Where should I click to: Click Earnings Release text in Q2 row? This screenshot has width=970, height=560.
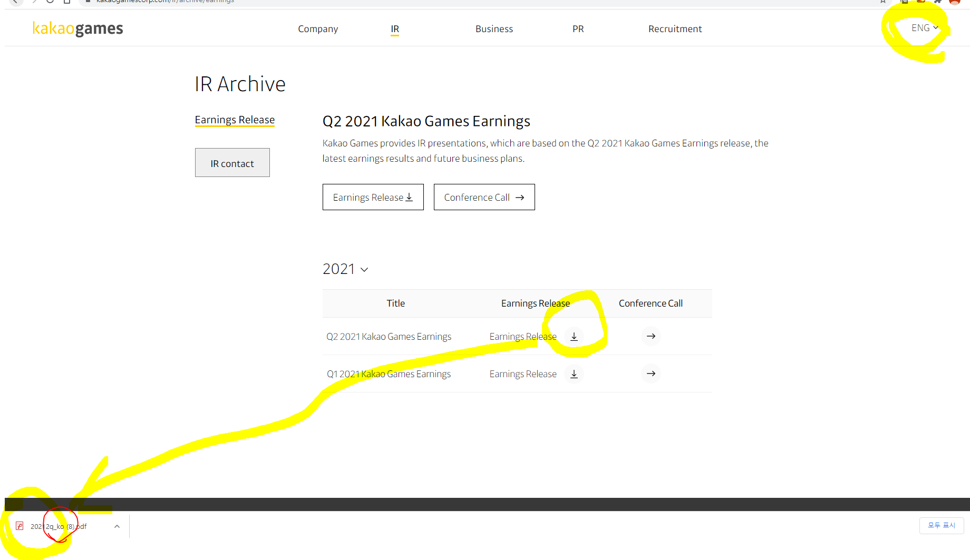pos(523,337)
